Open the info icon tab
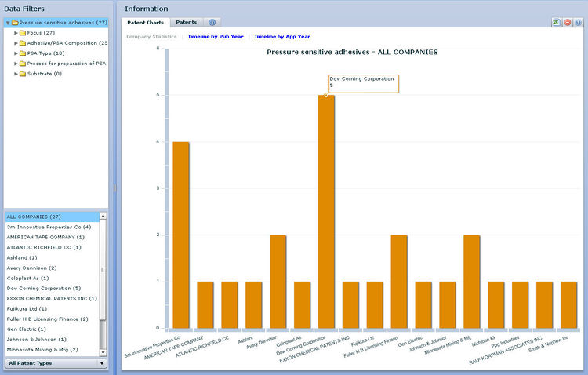Screen dimensions: 588x375 [x=212, y=23]
